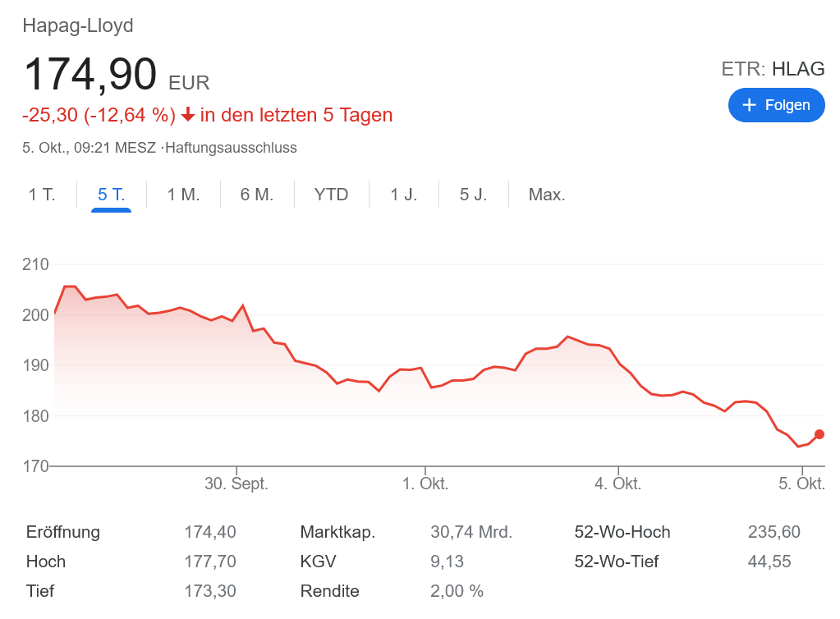This screenshot has height=619, width=840.
Task: Click the 30. Sept. axis label
Action: [236, 484]
